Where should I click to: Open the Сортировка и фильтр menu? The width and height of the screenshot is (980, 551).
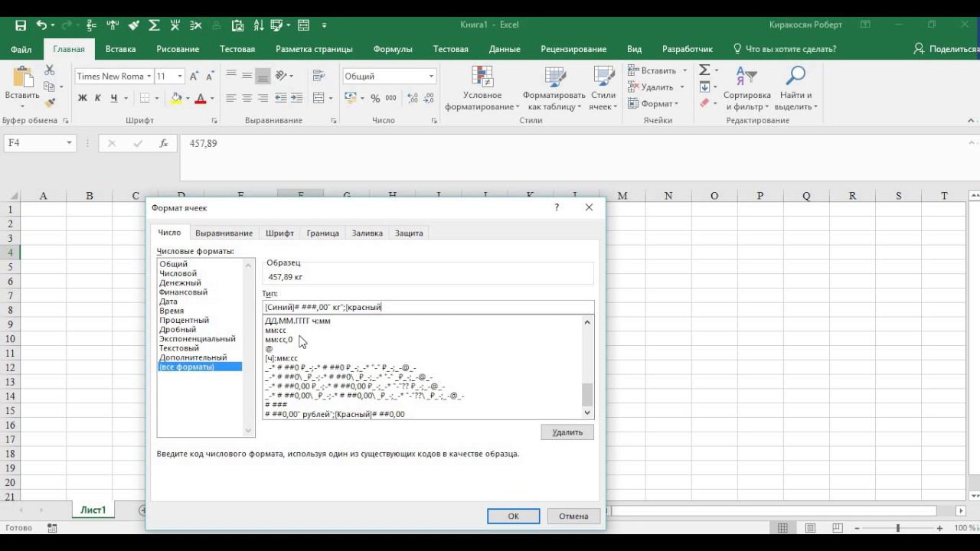746,89
